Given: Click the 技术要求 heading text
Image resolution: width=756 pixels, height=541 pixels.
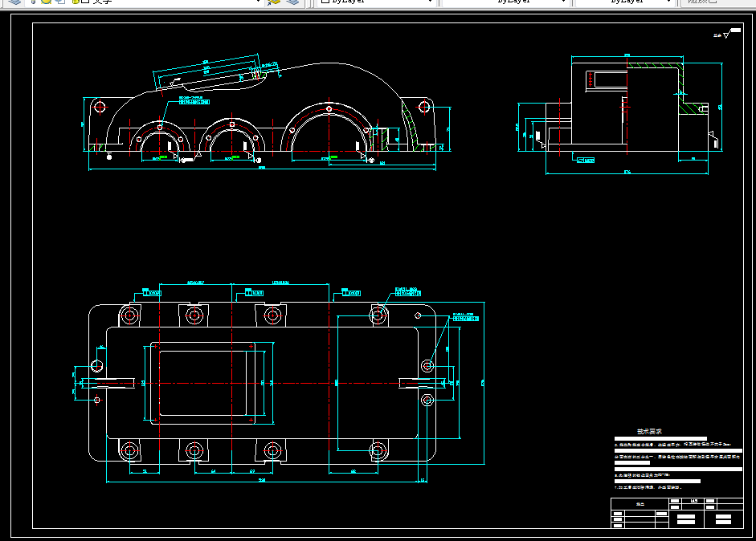Looking at the screenshot, I should pyautogui.click(x=649, y=431).
